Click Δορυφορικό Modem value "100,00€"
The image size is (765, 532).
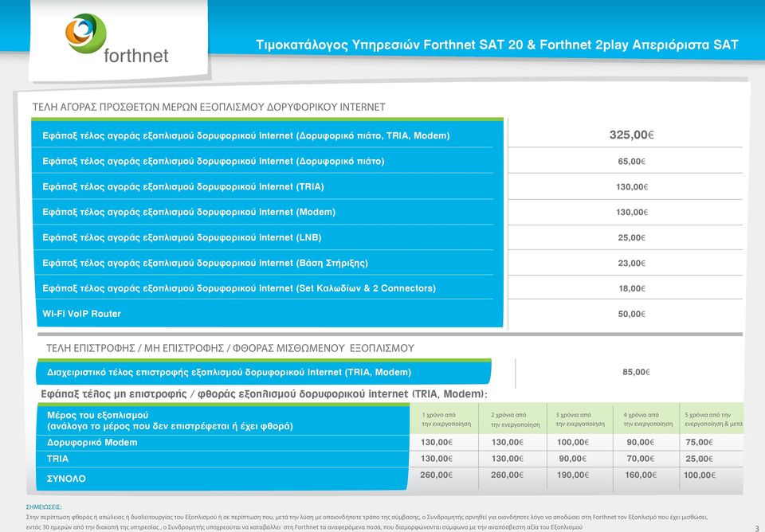click(x=573, y=442)
